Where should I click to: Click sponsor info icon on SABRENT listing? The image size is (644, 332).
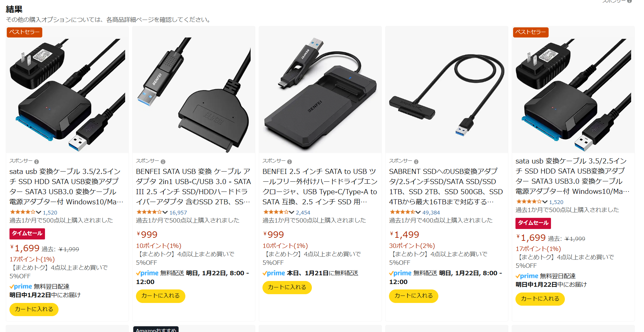tap(416, 162)
